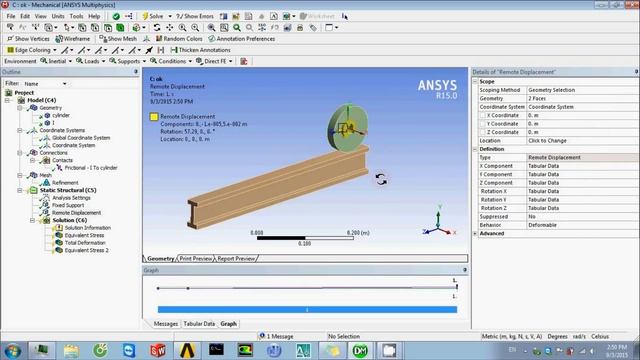
Task: Click the Solve button
Action: pos(153,16)
